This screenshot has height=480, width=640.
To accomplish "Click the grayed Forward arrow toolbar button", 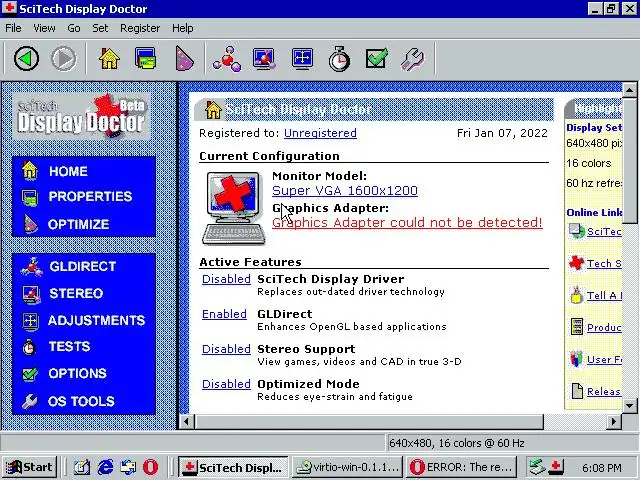I will click(x=64, y=59).
